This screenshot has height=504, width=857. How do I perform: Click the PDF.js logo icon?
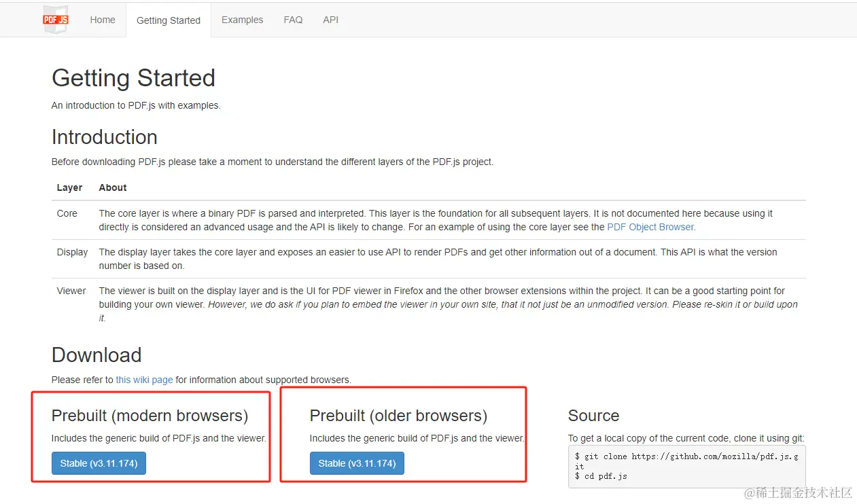56,20
